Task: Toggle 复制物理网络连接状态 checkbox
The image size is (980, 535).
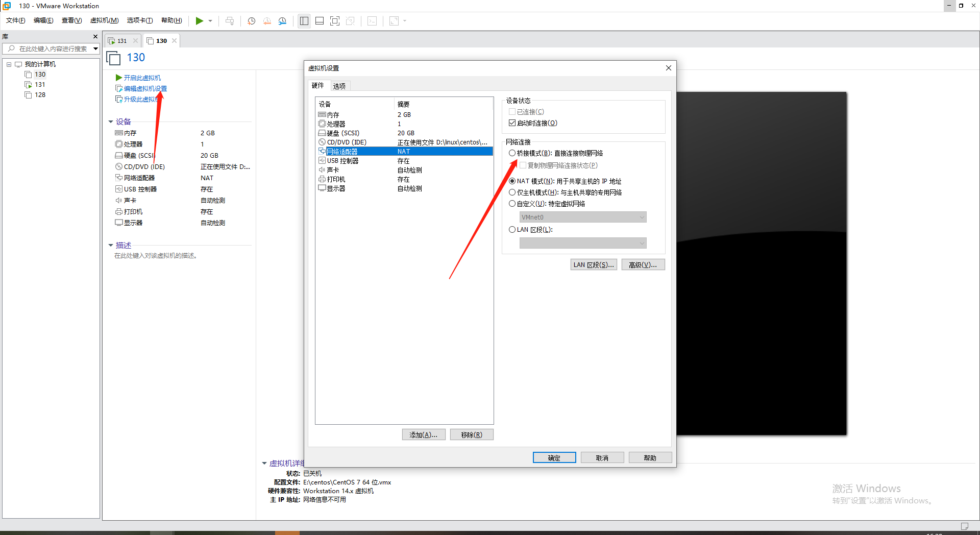Action: pyautogui.click(x=523, y=165)
